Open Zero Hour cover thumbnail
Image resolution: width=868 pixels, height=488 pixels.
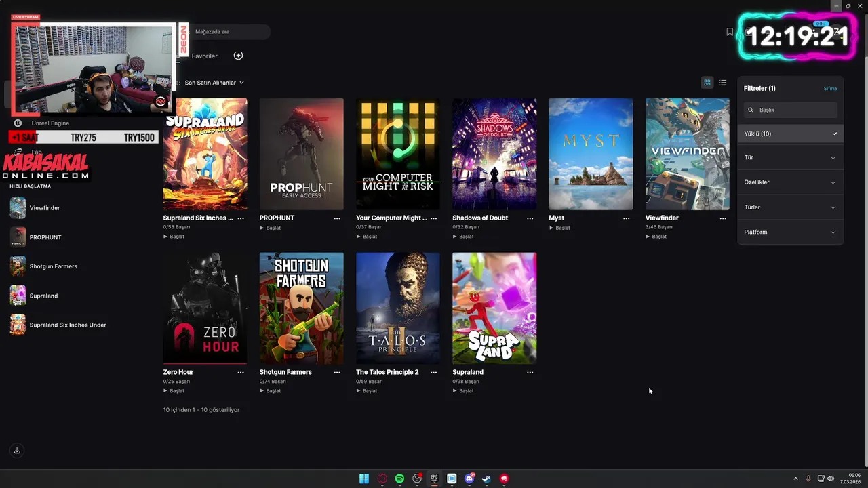(x=205, y=308)
